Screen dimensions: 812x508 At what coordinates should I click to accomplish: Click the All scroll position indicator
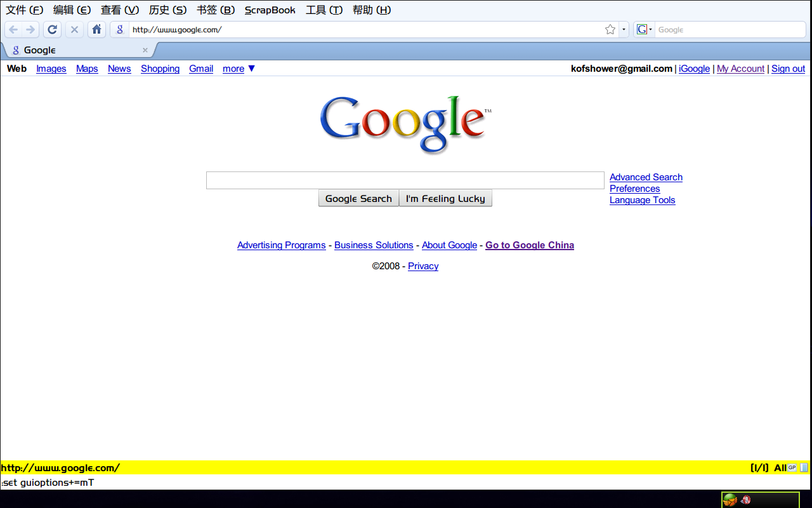pyautogui.click(x=780, y=468)
